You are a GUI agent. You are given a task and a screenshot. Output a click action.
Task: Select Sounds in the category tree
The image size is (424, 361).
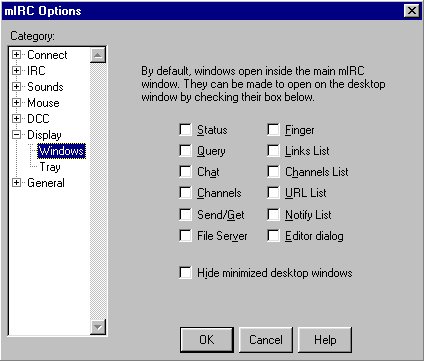45,87
